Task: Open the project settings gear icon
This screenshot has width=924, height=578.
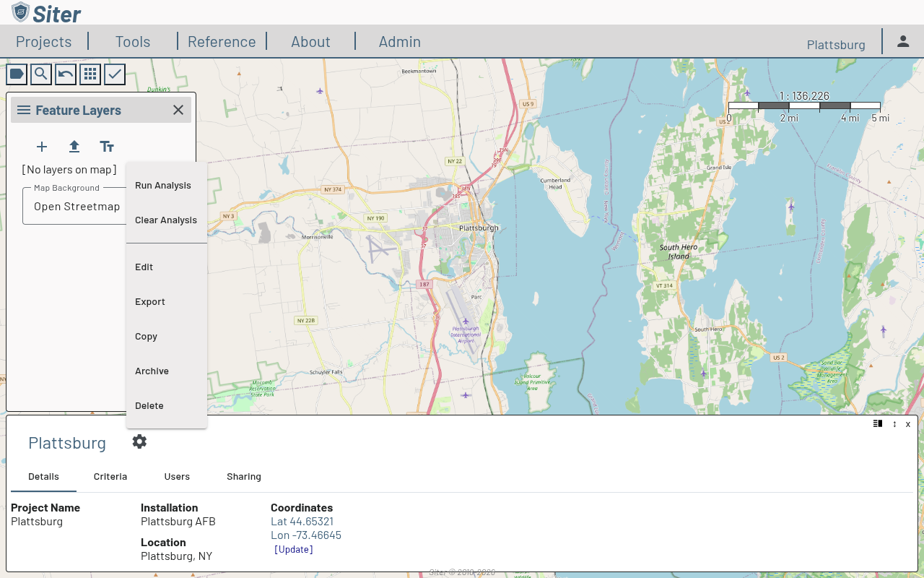Action: (139, 441)
